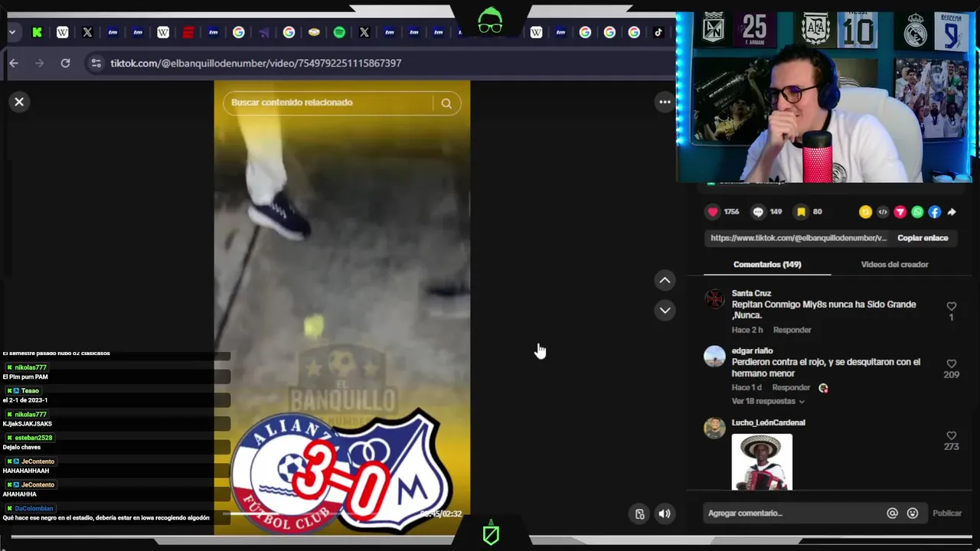Like Lucho_LeónCardenal's comment
The image size is (980, 551).
[951, 435]
